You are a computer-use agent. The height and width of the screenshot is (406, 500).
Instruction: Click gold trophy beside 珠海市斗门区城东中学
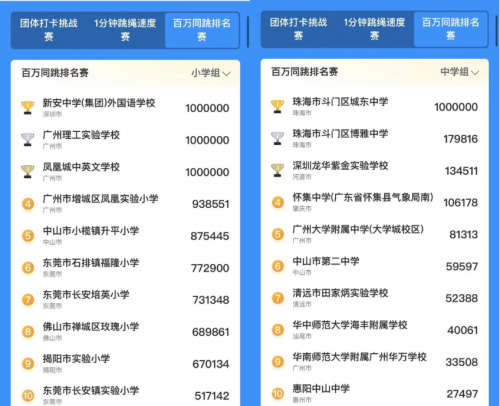coord(277,107)
